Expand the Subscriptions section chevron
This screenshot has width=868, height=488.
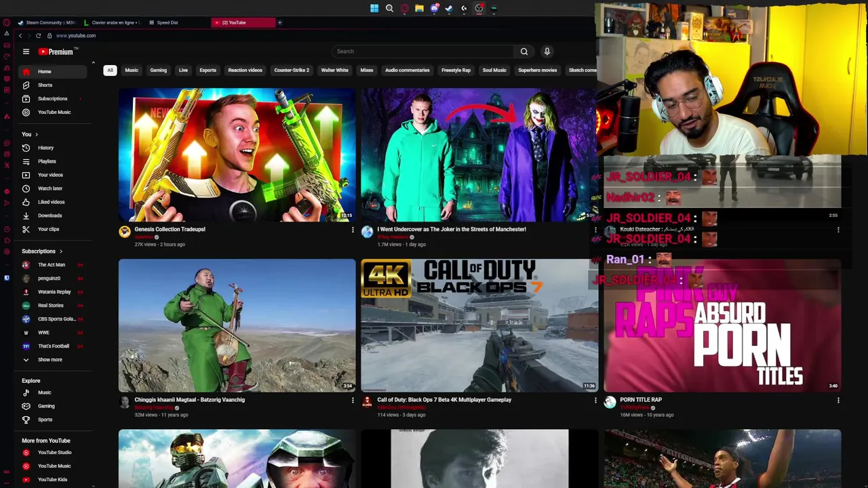(60, 251)
